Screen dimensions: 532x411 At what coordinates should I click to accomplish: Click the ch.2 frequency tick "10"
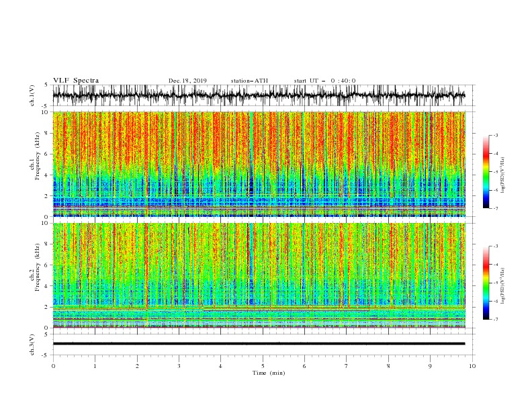click(45, 223)
